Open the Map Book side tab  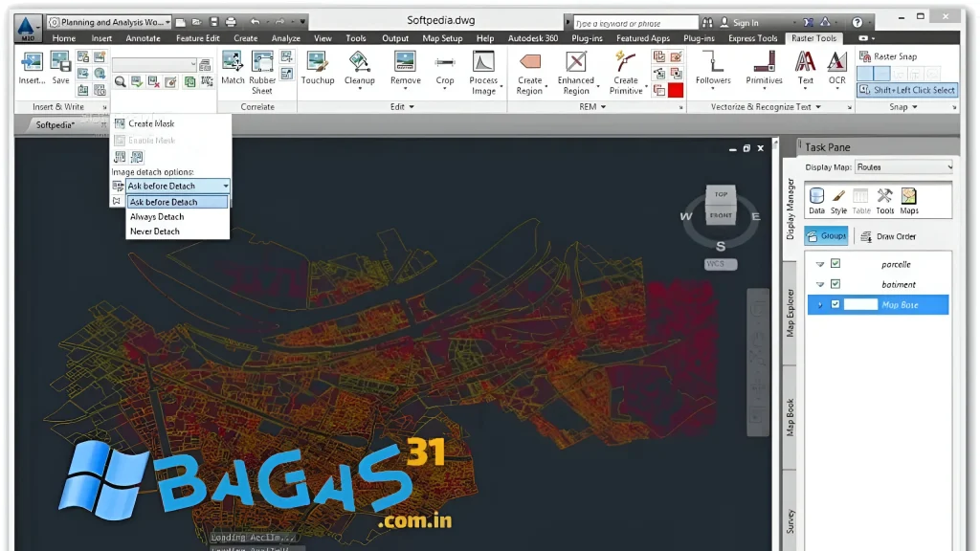point(790,417)
